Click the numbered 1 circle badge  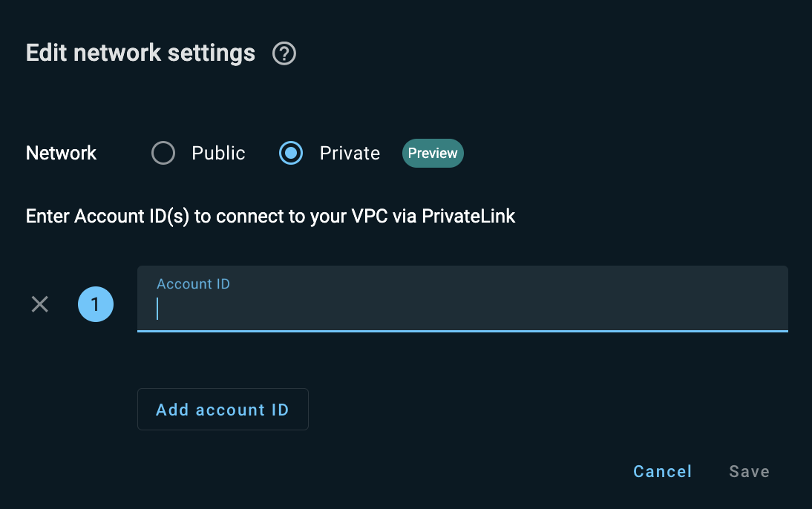pos(96,304)
